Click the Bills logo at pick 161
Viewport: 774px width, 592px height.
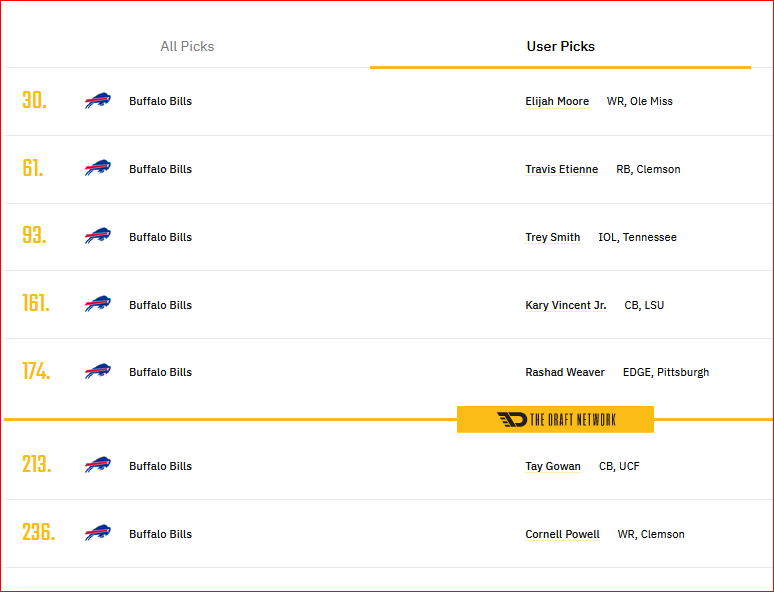coord(98,304)
